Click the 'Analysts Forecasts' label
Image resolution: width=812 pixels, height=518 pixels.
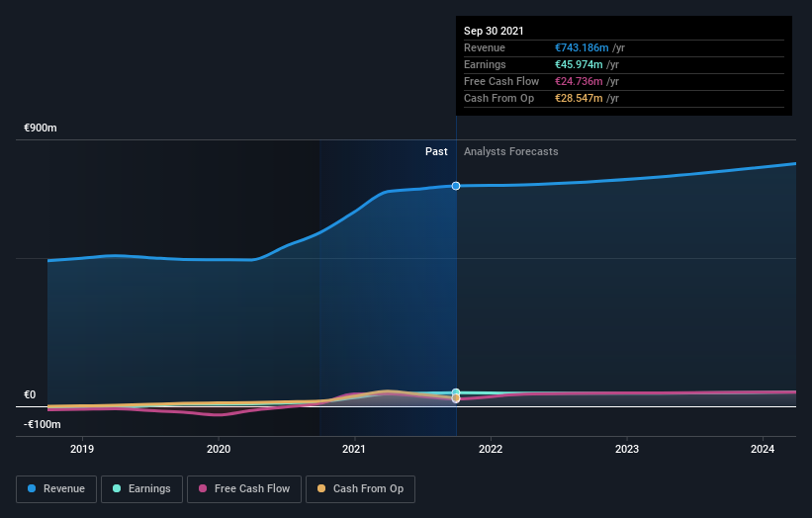tap(511, 151)
